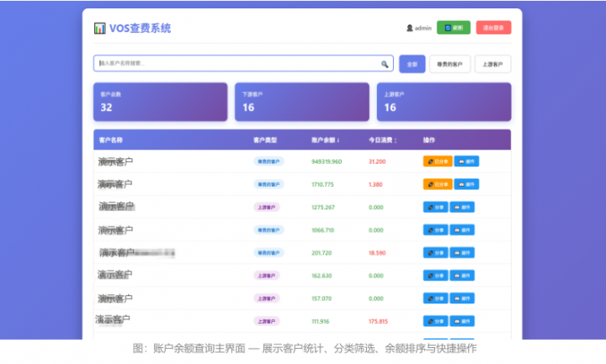Click the balance value 162.630
The height and width of the screenshot is (364, 606).
click(x=322, y=276)
